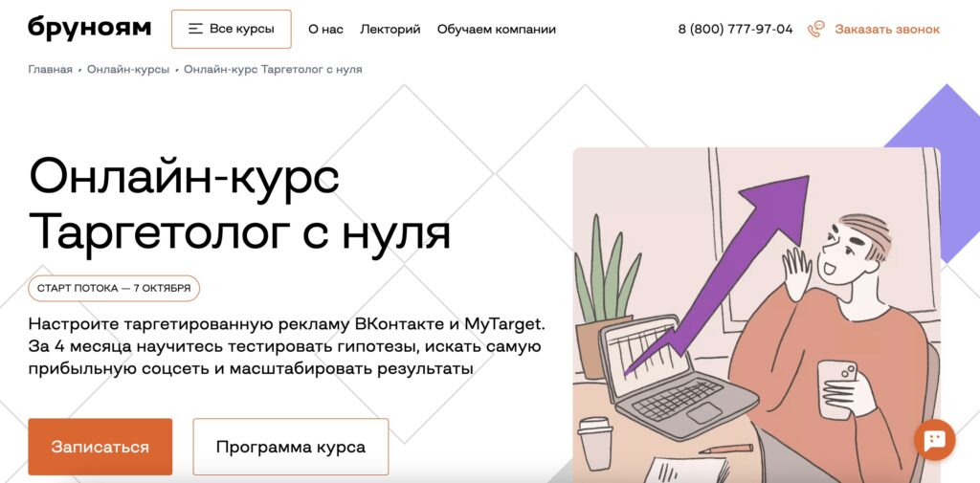Click the Записаться button

coord(100,447)
